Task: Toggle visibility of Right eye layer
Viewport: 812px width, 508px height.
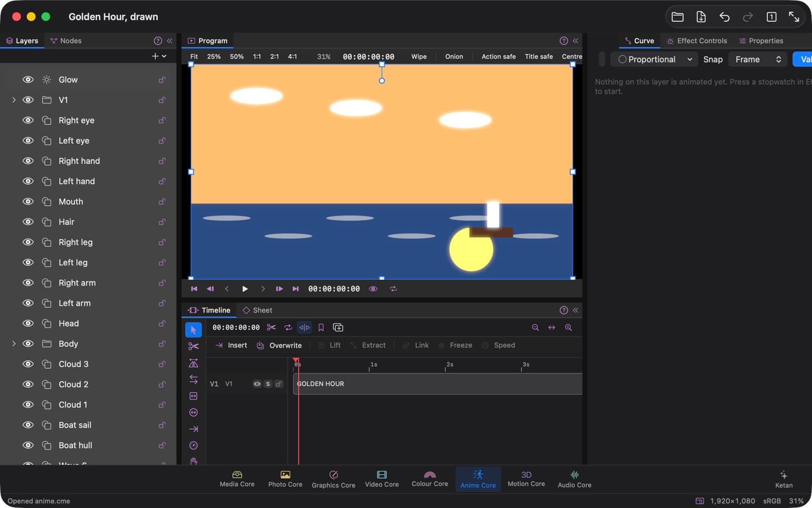Action: 28,120
